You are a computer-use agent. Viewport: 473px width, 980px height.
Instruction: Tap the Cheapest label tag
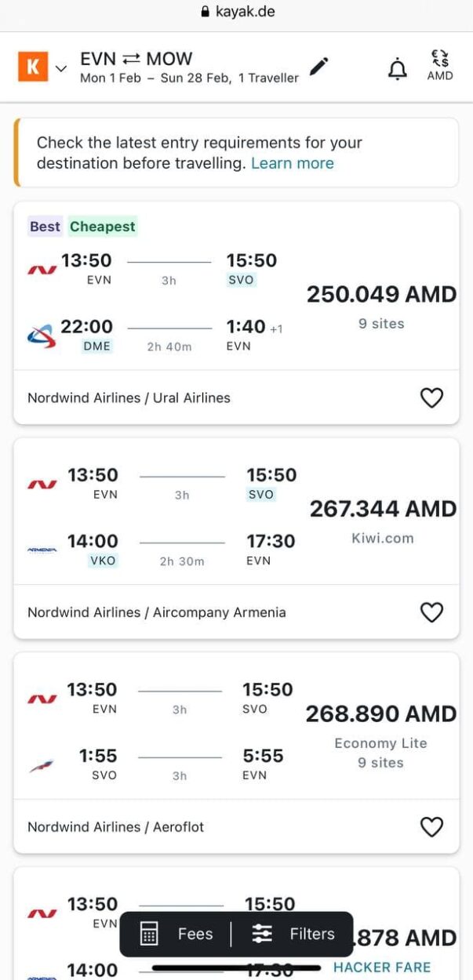pyautogui.click(x=103, y=227)
